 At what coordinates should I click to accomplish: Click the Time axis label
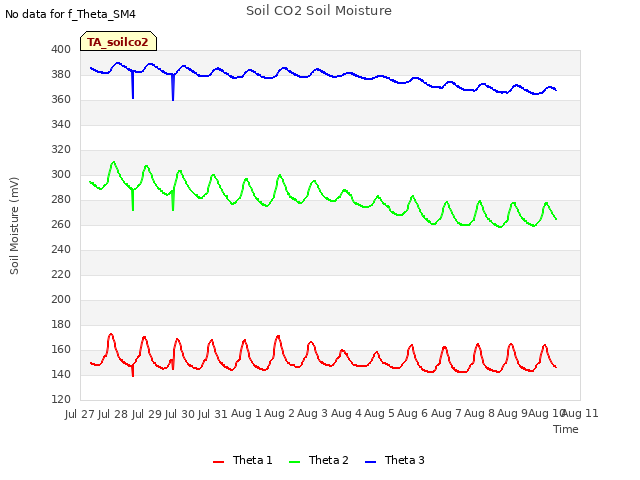pyautogui.click(x=566, y=429)
